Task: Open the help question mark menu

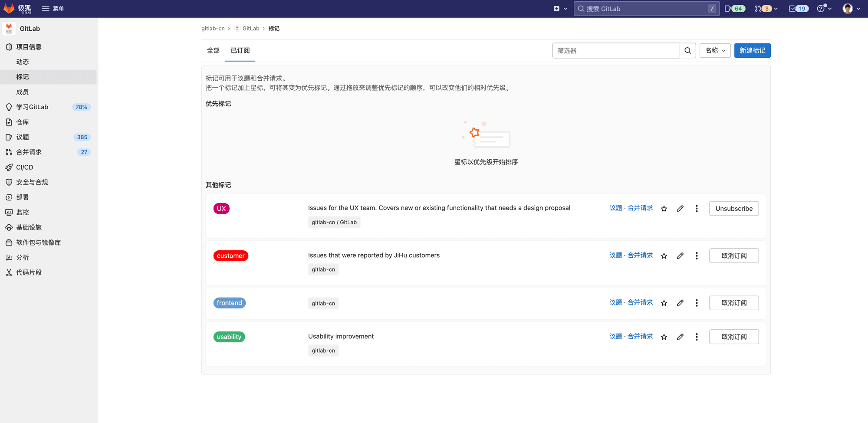Action: coord(824,9)
